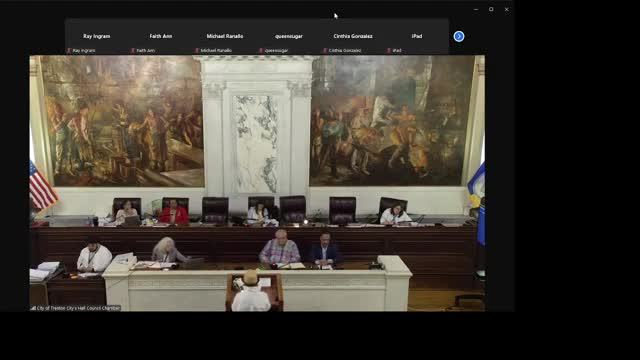
Task: Select Ray Ingram's participant tile
Action: pos(96,36)
